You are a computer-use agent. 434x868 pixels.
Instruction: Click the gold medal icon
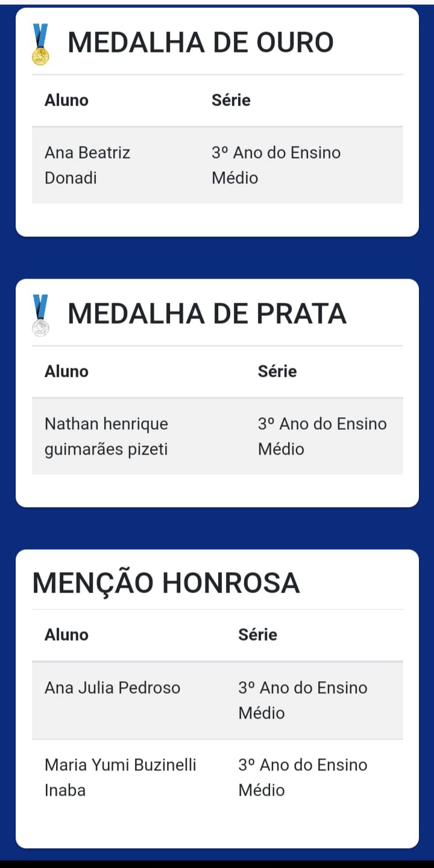tap(40, 43)
